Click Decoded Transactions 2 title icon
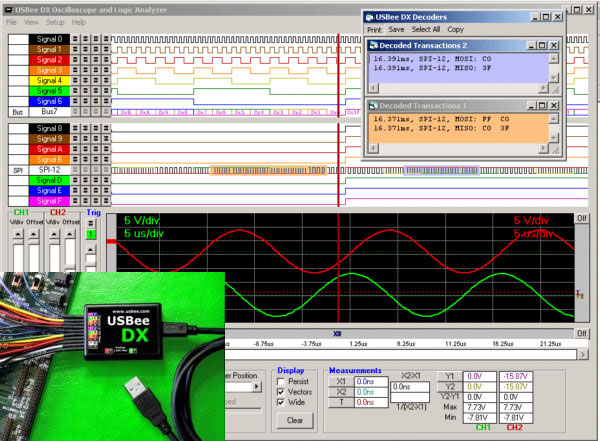This screenshot has width=600, height=441. [x=373, y=46]
